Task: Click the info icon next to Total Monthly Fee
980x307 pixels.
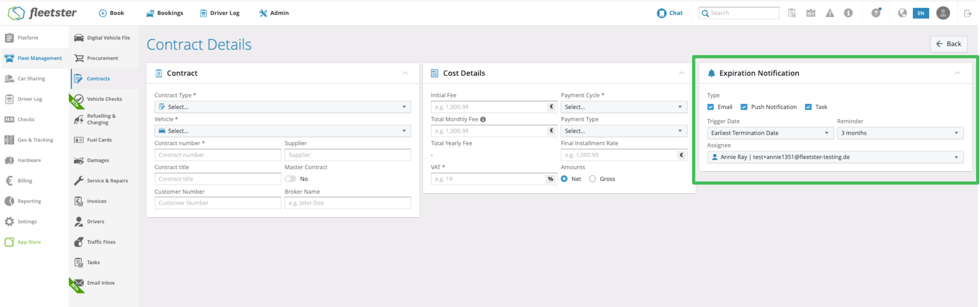Action: click(483, 119)
